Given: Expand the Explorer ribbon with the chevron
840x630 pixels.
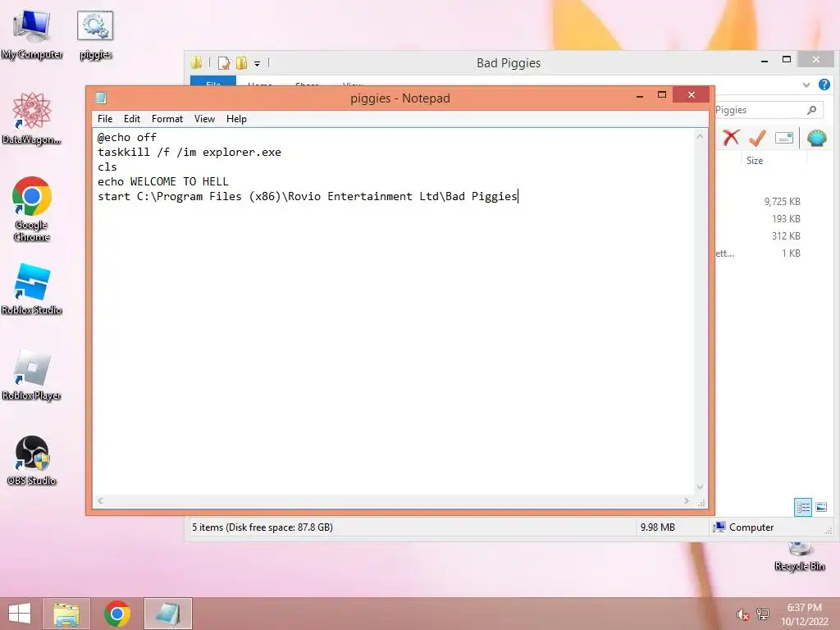Looking at the screenshot, I should (x=806, y=84).
